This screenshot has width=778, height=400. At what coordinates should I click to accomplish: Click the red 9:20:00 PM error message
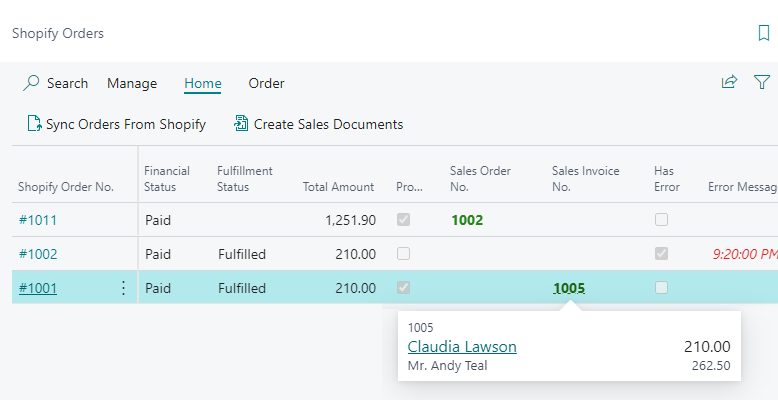(745, 254)
